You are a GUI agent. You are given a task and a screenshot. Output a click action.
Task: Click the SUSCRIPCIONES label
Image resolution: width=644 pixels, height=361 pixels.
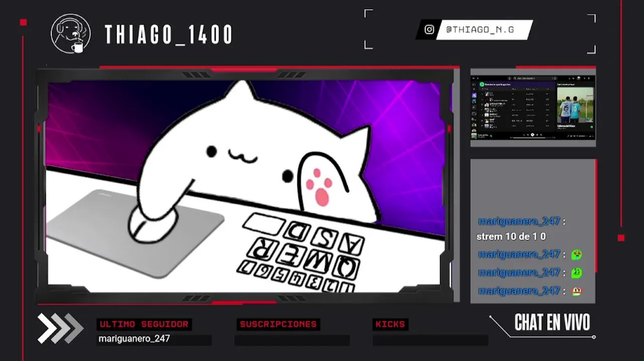click(278, 324)
